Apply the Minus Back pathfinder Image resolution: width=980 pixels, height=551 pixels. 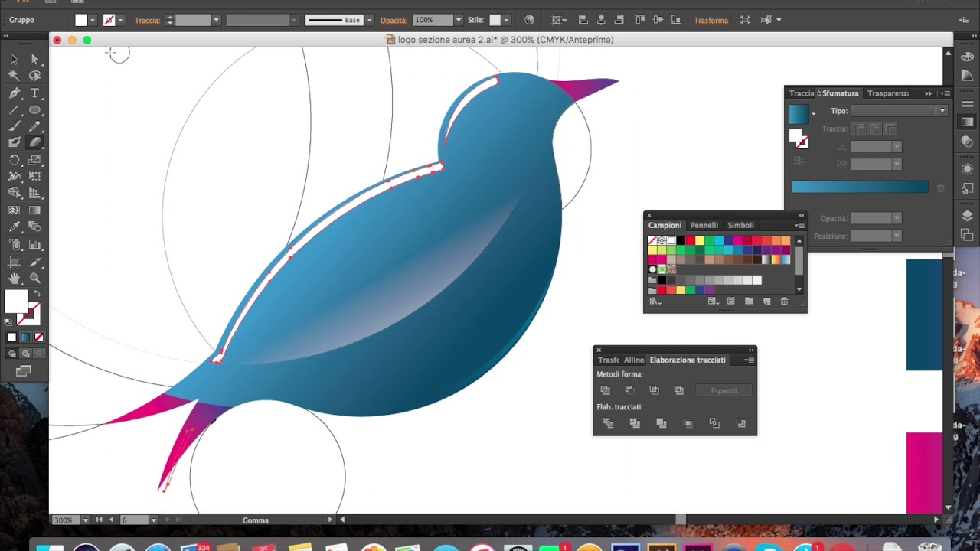click(x=740, y=423)
